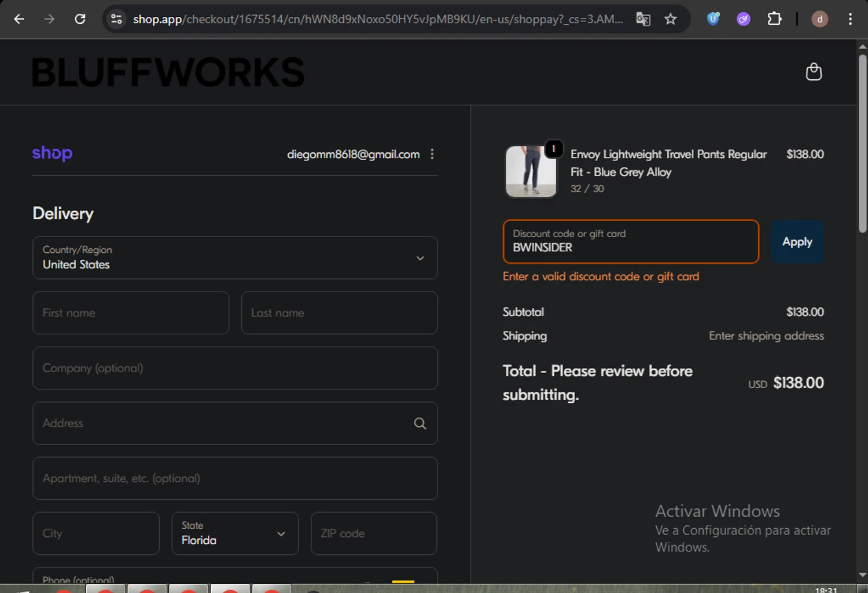The image size is (868, 593).
Task: Click the browser address bar URL
Action: tap(377, 19)
